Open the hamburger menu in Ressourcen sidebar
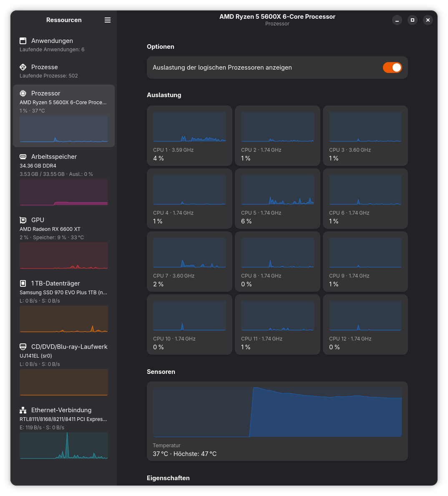 (108, 20)
